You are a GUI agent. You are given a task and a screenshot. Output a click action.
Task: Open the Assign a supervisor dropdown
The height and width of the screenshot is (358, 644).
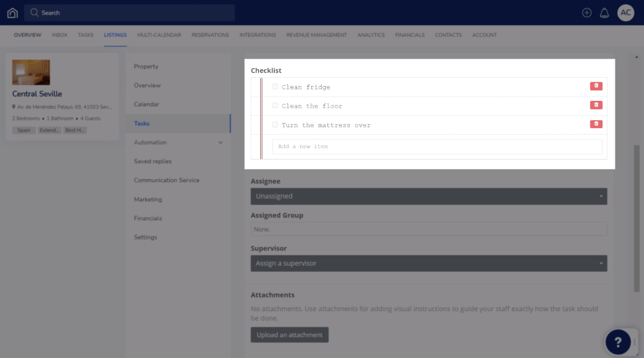[x=429, y=263]
